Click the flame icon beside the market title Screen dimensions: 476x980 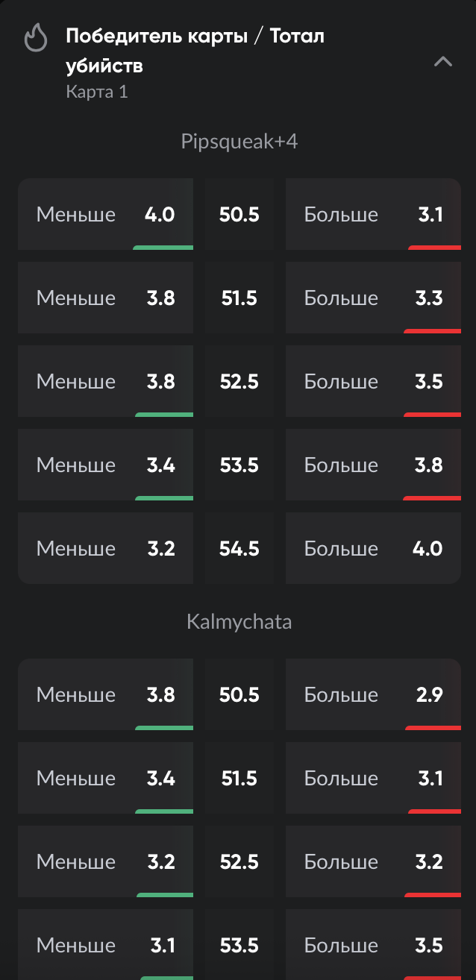click(36, 37)
